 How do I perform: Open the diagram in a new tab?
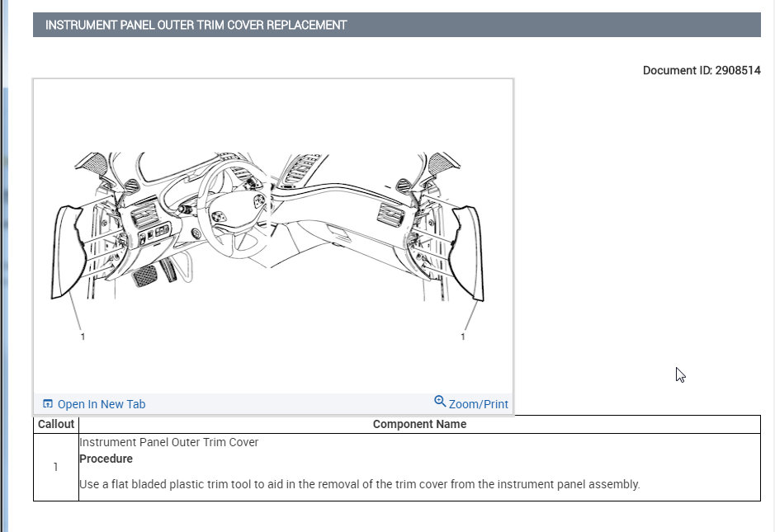pos(100,404)
